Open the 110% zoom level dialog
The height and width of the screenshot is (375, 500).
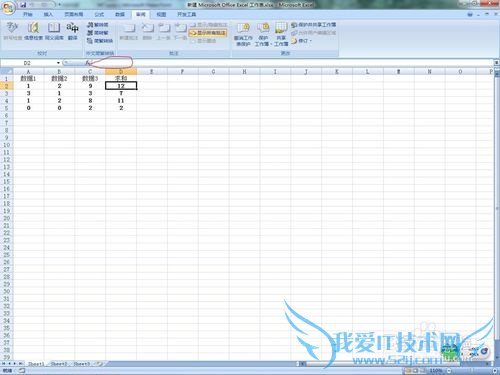pyautogui.click(x=436, y=371)
